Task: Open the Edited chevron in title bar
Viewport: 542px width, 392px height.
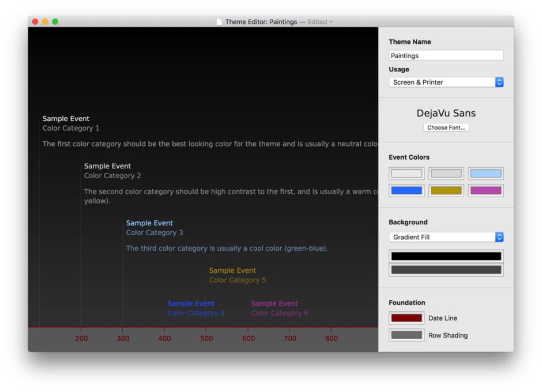Action: (x=331, y=22)
